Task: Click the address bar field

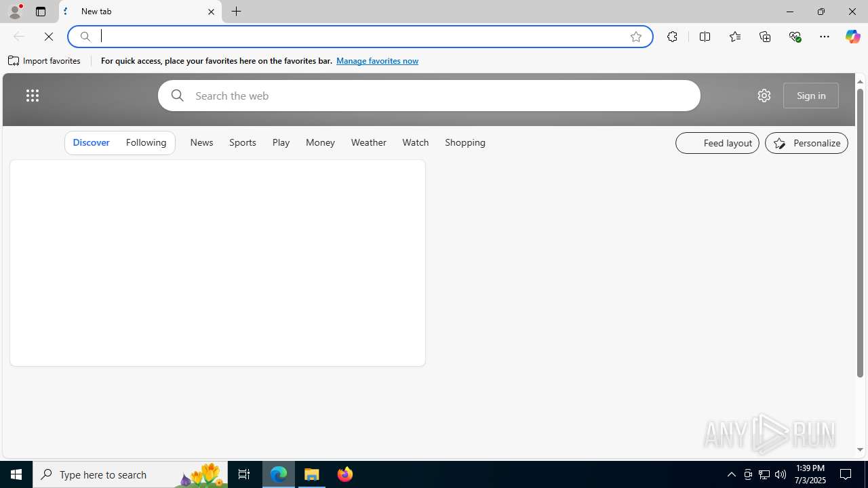Action: pyautogui.click(x=359, y=37)
